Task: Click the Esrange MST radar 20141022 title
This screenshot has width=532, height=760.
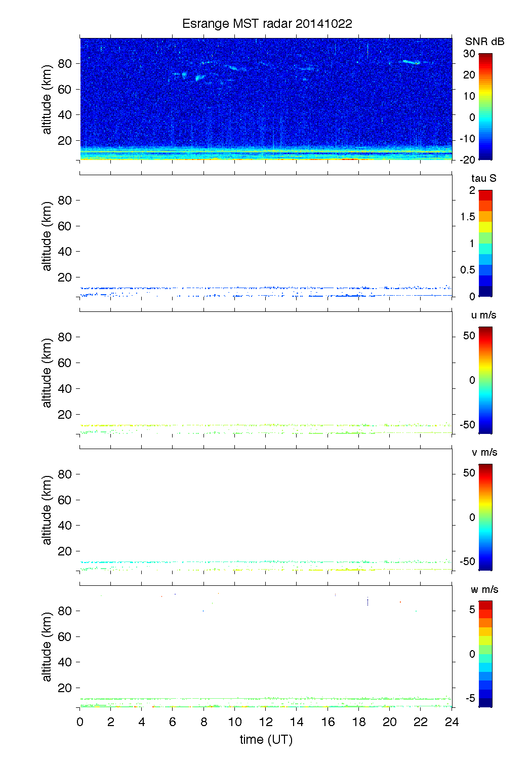Action: click(x=267, y=24)
